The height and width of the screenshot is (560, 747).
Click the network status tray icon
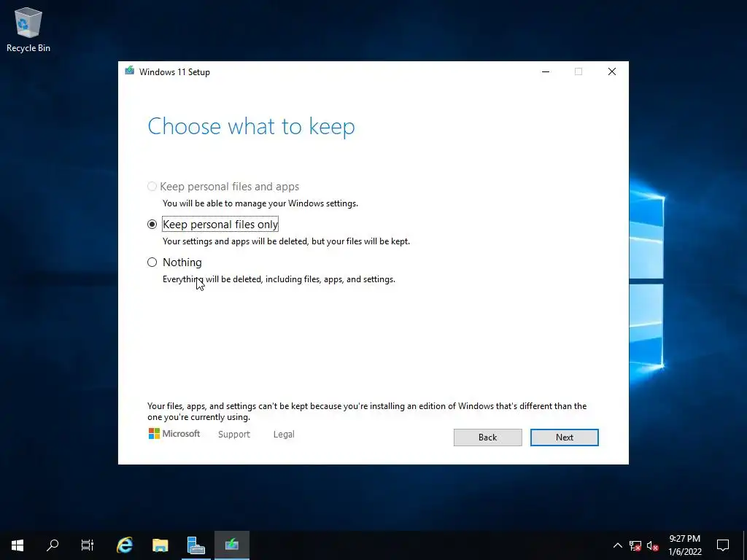635,545
